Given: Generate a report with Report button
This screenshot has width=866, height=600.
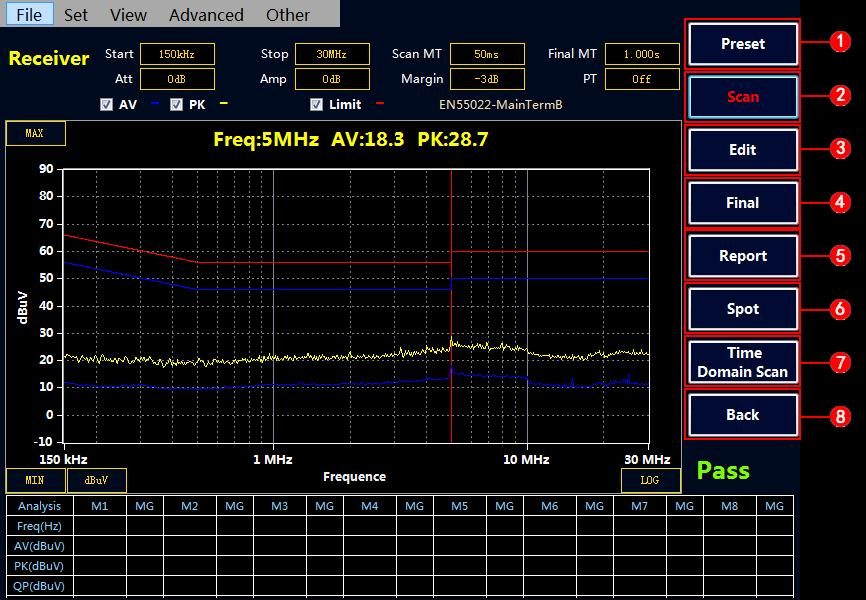Looking at the screenshot, I should pos(742,256).
